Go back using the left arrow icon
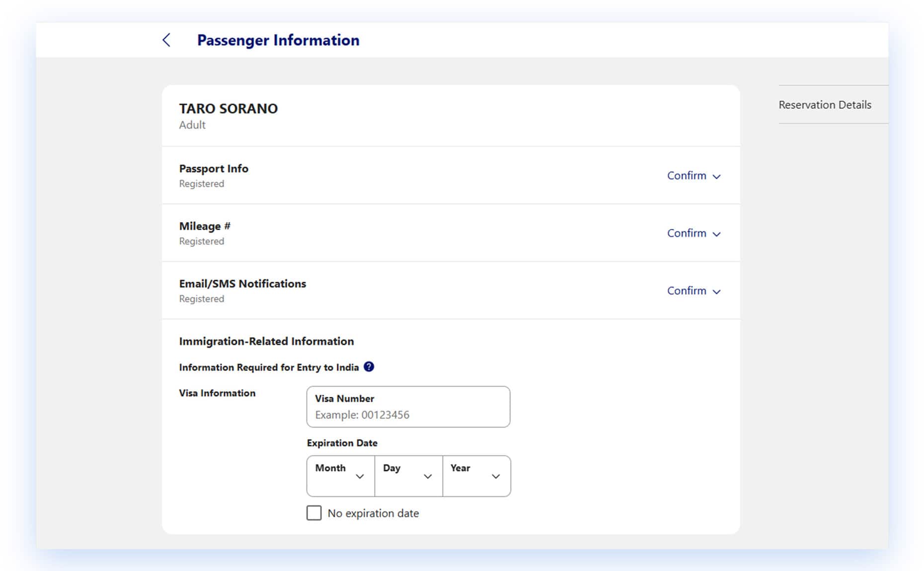 click(x=166, y=40)
